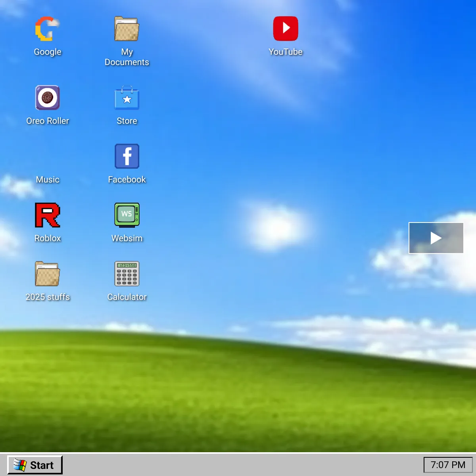Launch the YouTube shortcut icon

tap(285, 29)
